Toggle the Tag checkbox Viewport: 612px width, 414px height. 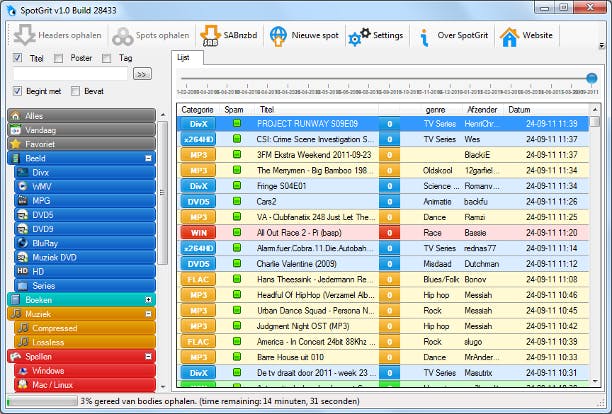[x=106, y=58]
